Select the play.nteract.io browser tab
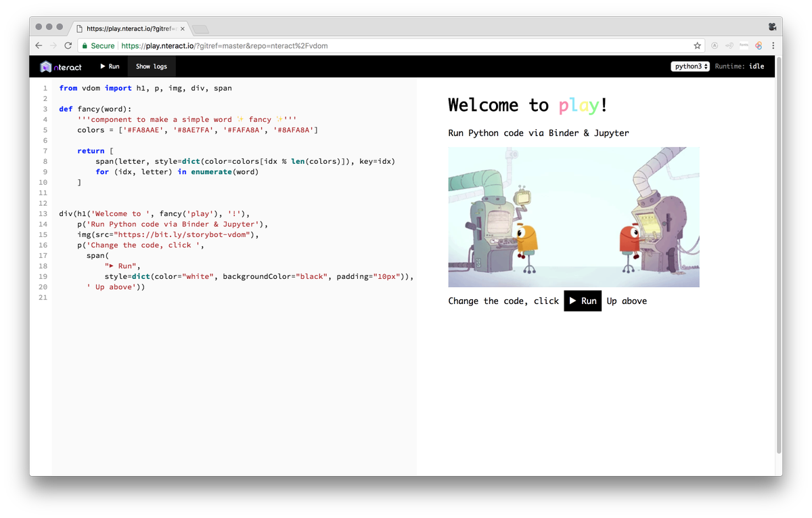812x518 pixels. [130, 28]
